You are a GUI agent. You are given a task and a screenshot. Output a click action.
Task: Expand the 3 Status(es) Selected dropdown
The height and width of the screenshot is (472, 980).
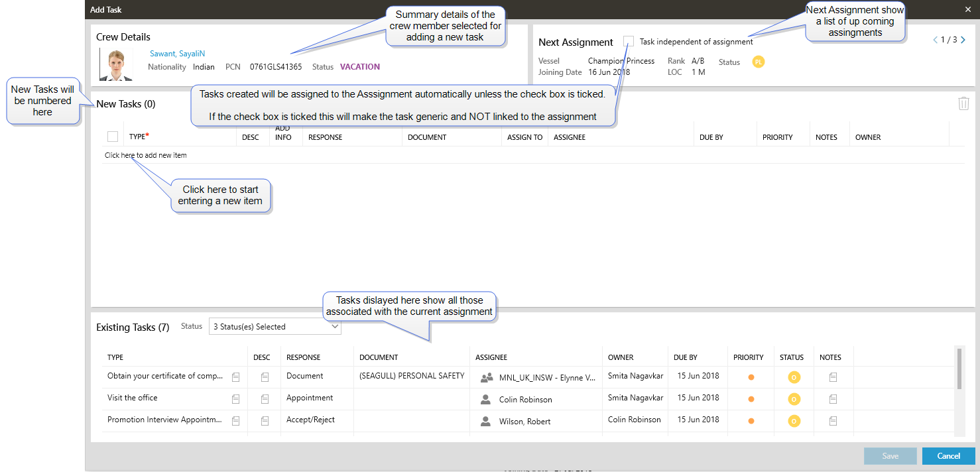pyautogui.click(x=334, y=326)
